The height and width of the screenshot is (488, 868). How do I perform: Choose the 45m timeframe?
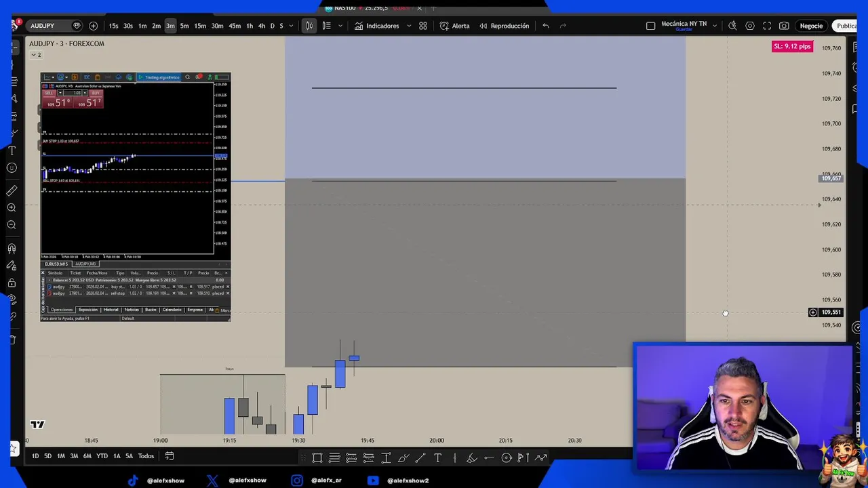(234, 26)
